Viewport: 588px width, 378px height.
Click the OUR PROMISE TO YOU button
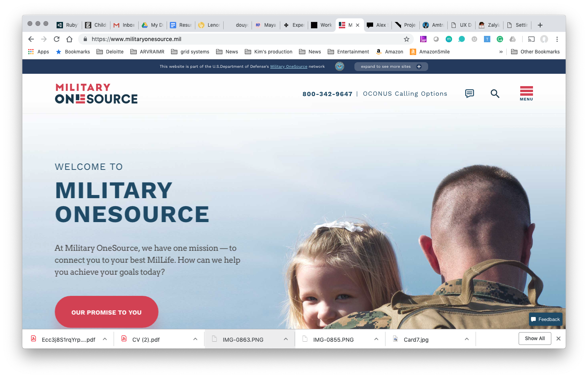[x=106, y=312]
